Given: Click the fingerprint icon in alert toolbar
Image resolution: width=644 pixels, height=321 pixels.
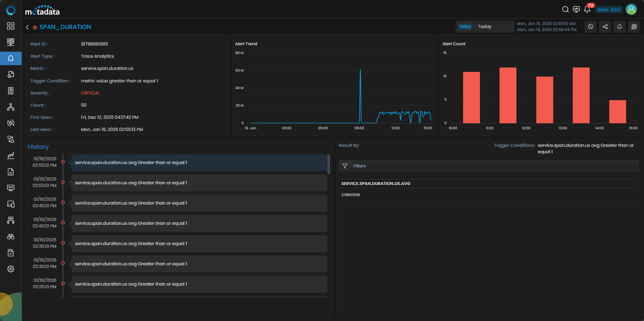Looking at the screenshot, I should [x=634, y=27].
